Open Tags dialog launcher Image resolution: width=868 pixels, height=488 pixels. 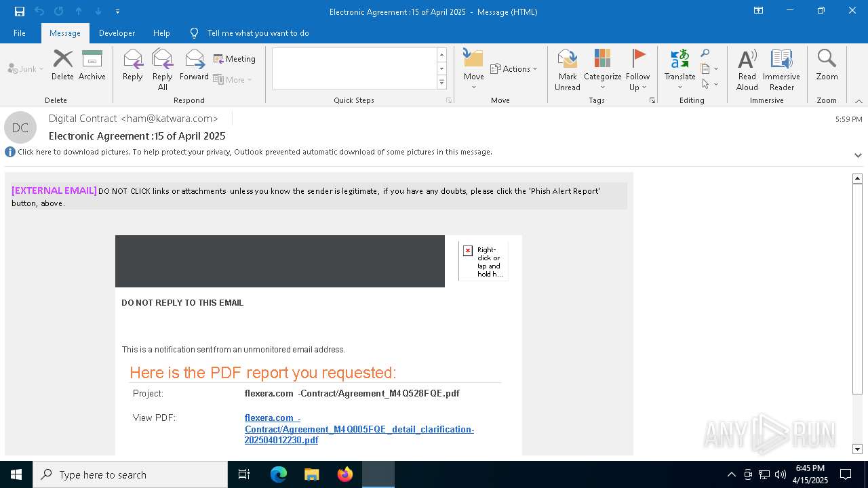(x=652, y=100)
